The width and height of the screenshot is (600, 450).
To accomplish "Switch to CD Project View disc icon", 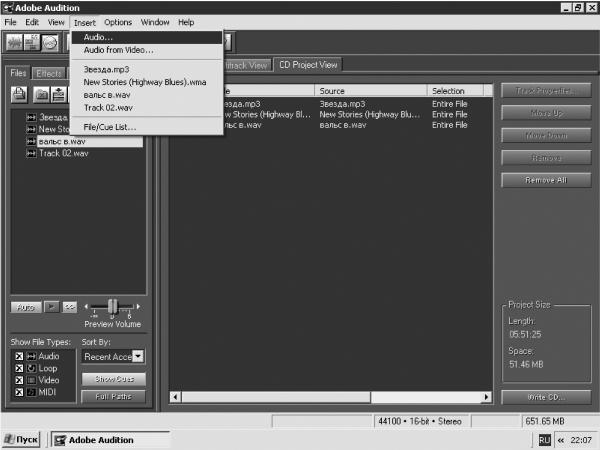I will [50, 42].
